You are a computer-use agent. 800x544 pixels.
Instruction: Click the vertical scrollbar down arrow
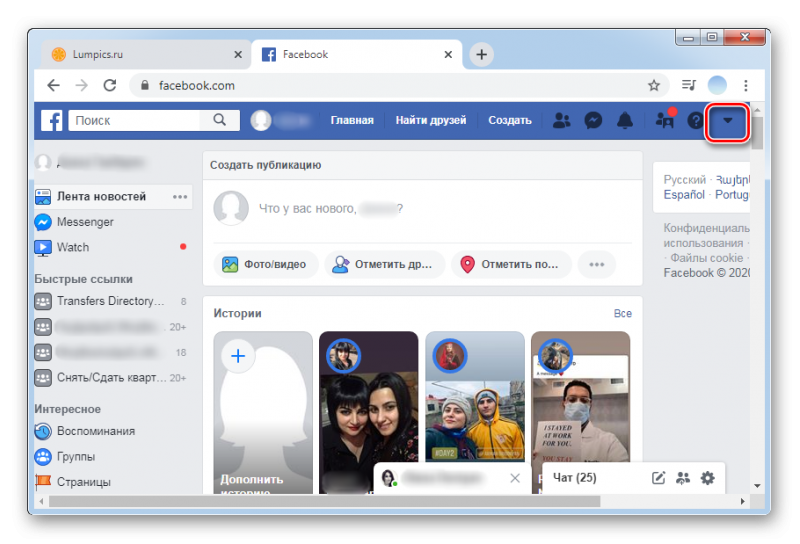(x=757, y=486)
